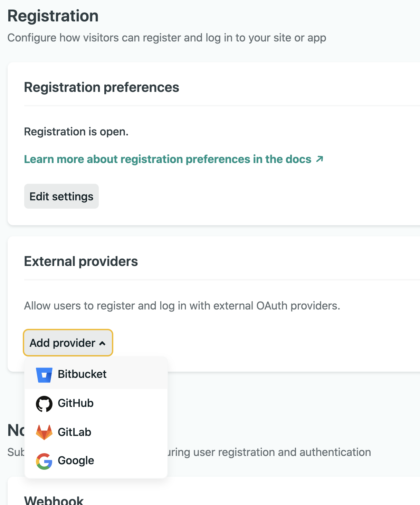Click the external link arrow icon
The image size is (420, 505).
[x=319, y=159]
